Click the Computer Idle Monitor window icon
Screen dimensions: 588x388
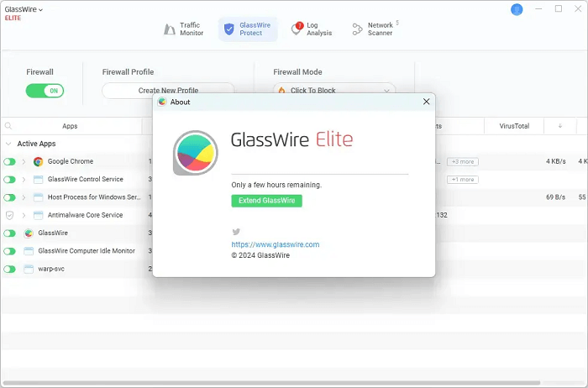[x=29, y=251]
